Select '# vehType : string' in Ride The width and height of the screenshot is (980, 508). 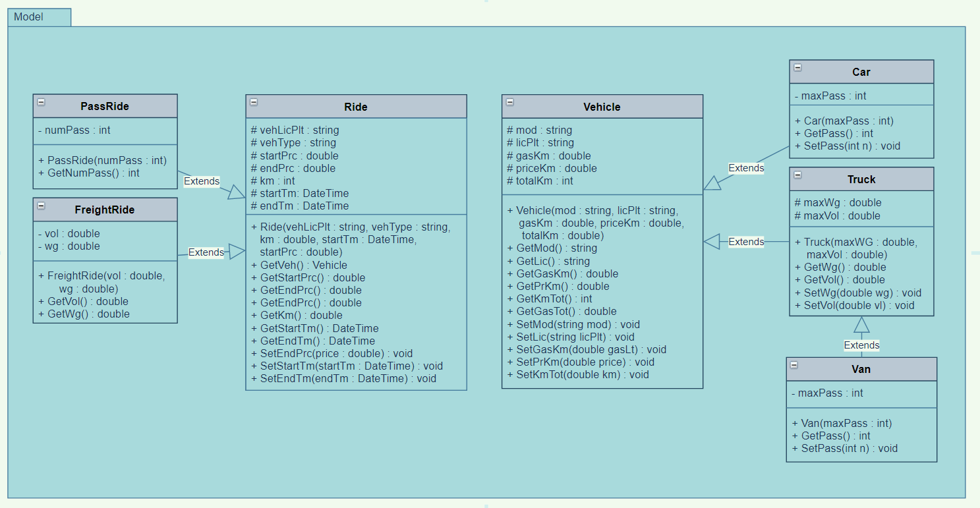[x=293, y=142]
